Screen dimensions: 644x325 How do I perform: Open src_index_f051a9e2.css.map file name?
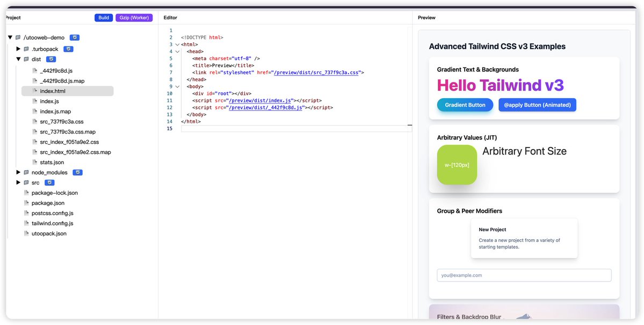pyautogui.click(x=76, y=152)
